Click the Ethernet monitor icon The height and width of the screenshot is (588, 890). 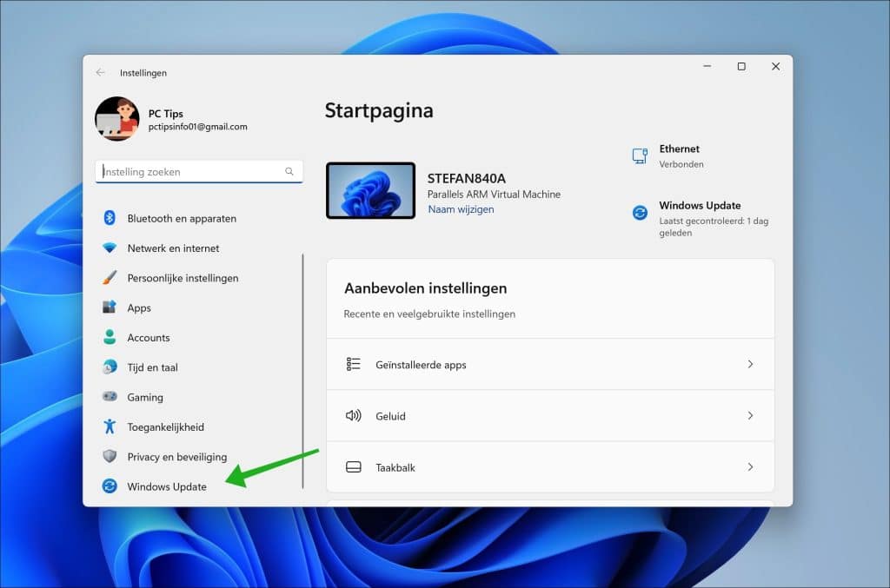pos(640,155)
